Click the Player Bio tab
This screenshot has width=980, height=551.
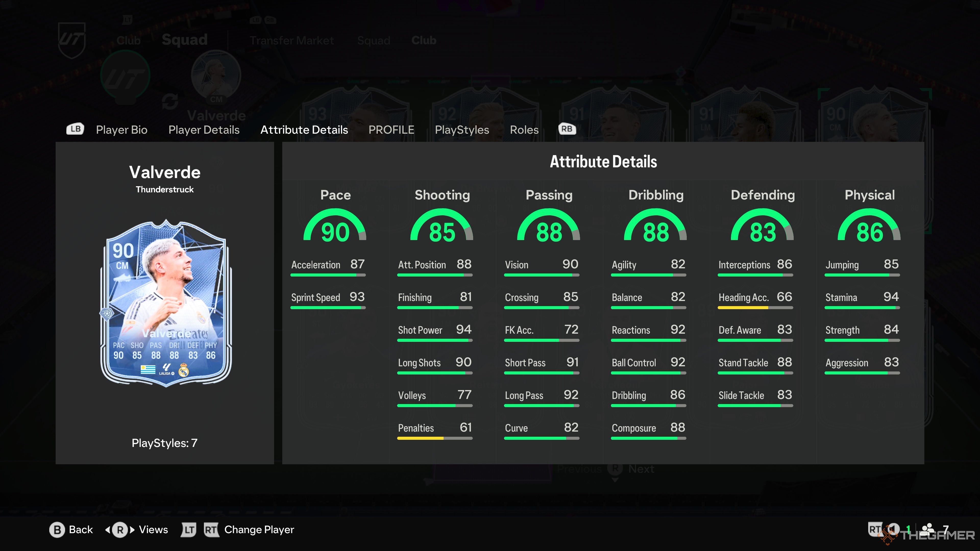(122, 129)
